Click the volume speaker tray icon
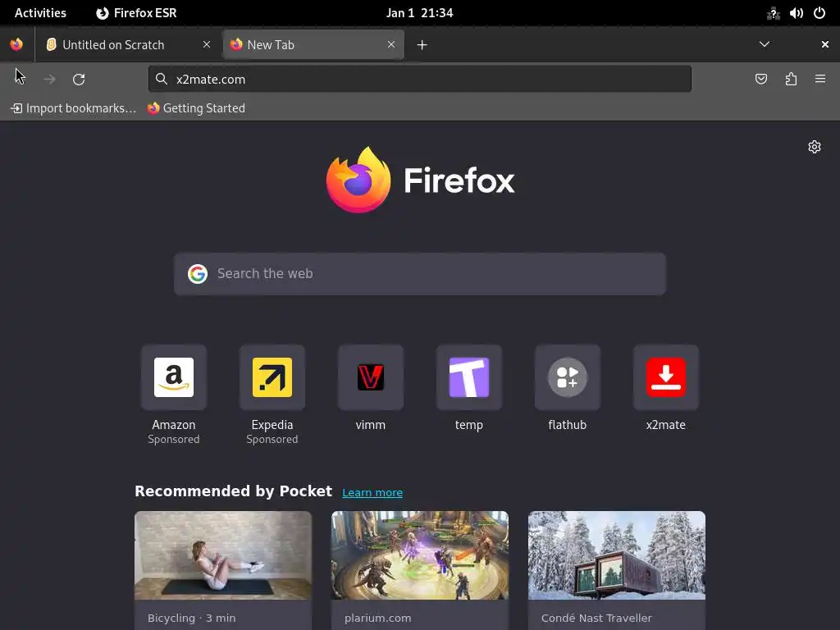The width and height of the screenshot is (840, 630). point(796,13)
